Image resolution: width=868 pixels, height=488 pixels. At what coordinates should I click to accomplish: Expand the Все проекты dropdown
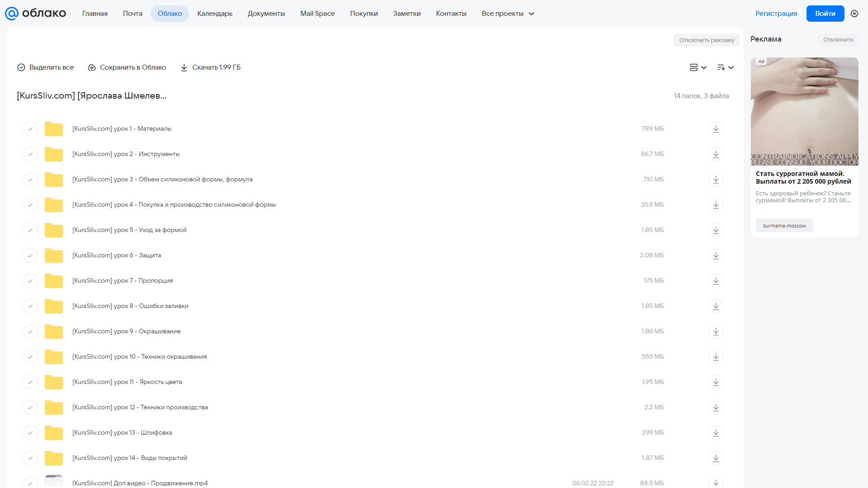pos(508,14)
